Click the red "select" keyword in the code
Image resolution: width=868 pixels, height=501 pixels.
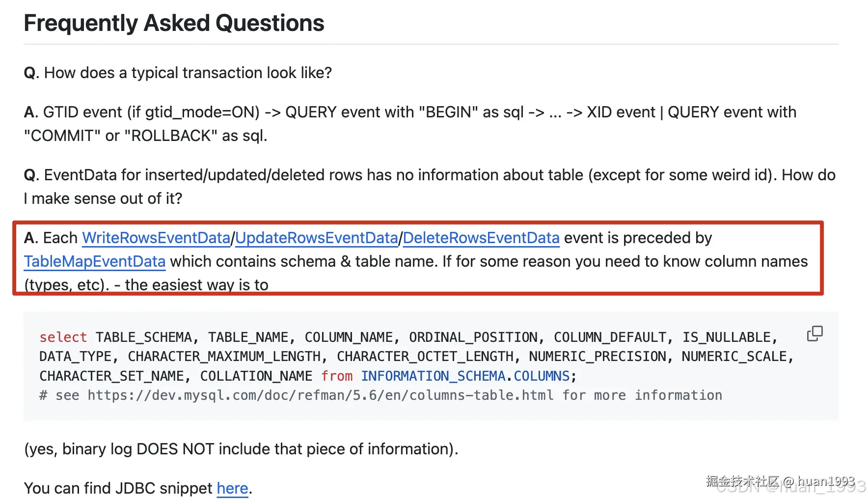(63, 337)
